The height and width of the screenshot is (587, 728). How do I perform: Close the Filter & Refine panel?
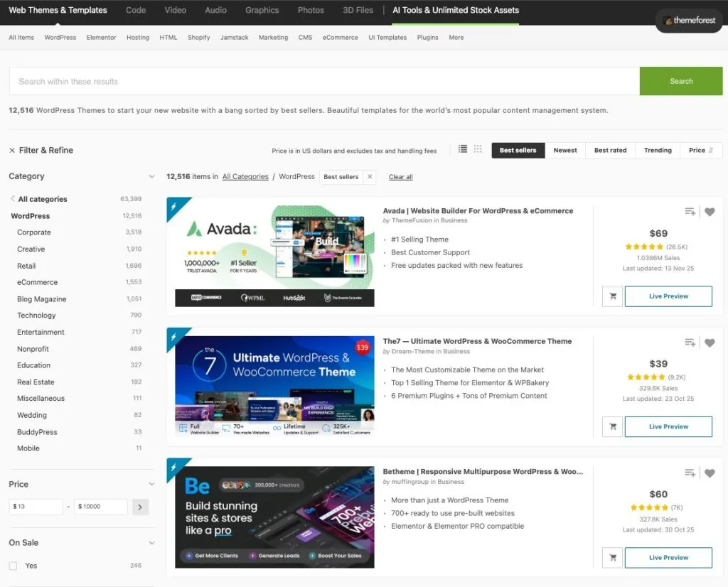[x=12, y=150]
